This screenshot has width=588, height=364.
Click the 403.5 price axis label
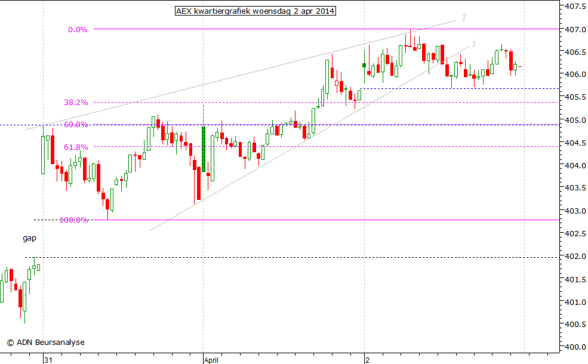pos(575,188)
